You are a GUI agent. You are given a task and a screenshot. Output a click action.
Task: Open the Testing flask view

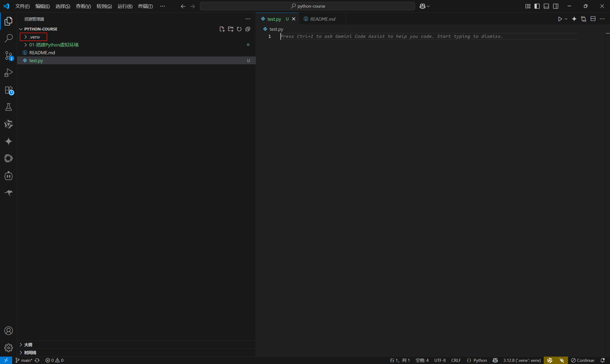[9, 107]
